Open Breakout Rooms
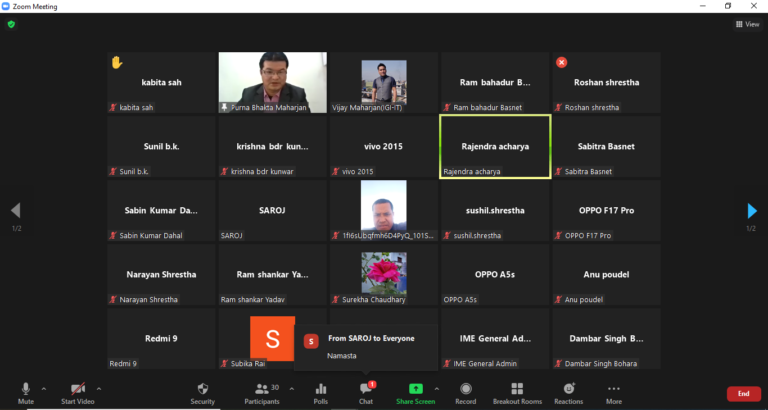Viewport: 768px width, 410px height. (x=517, y=393)
